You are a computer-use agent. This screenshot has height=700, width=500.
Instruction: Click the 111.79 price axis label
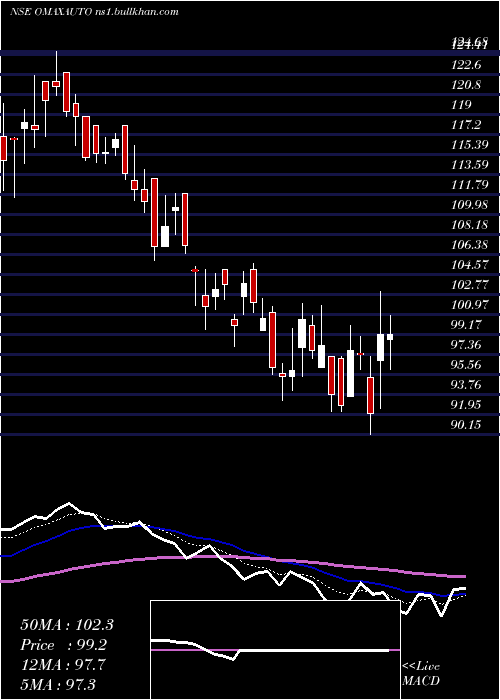pyautogui.click(x=469, y=185)
